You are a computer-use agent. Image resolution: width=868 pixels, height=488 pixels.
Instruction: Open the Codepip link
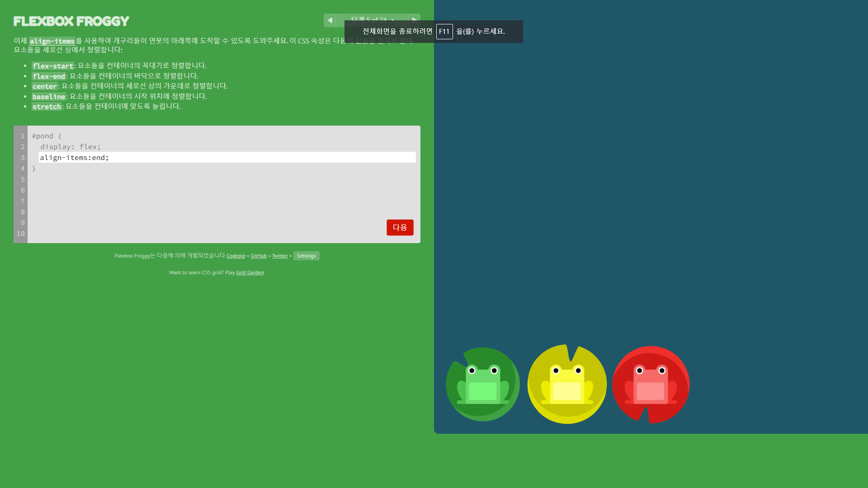click(236, 256)
